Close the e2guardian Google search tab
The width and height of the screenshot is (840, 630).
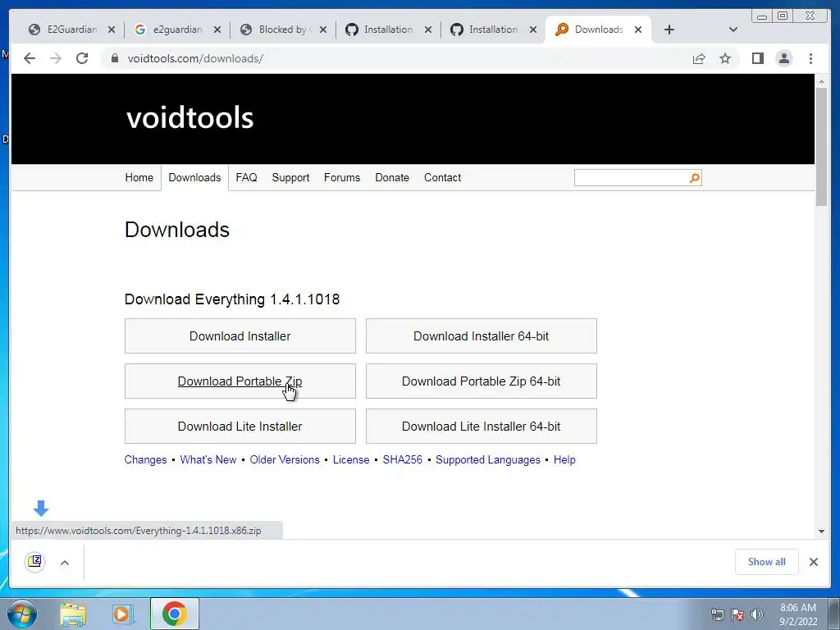tap(217, 30)
